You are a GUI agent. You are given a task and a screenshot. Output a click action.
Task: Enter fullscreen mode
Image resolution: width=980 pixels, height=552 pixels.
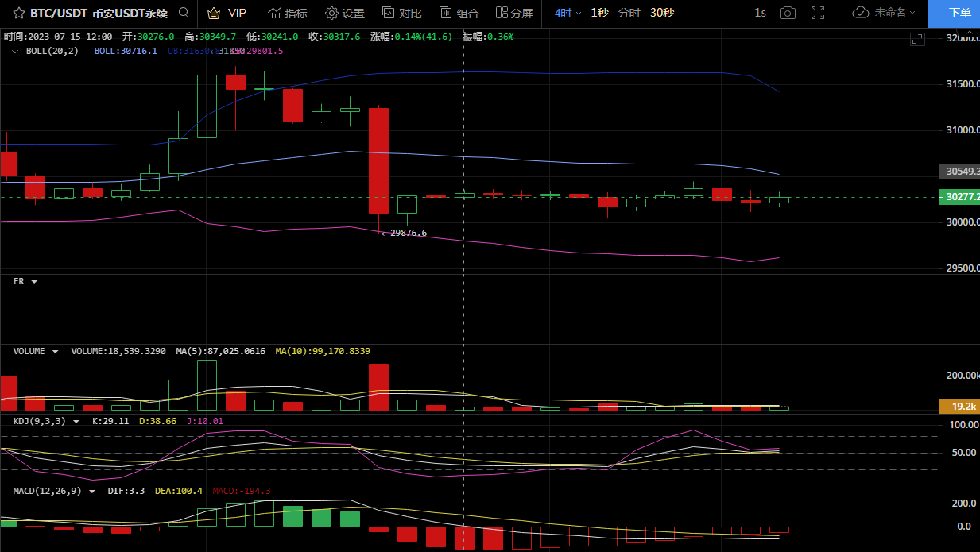pos(817,13)
